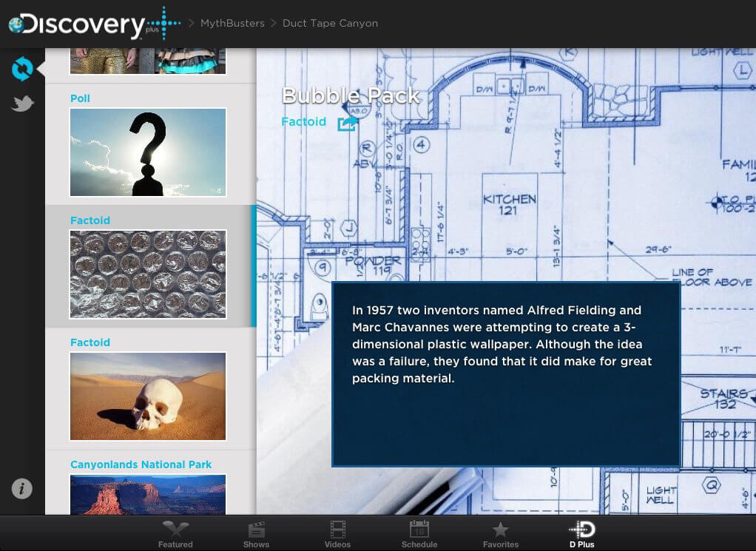Open the Twitter bird icon
The image size is (756, 551).
(x=22, y=104)
